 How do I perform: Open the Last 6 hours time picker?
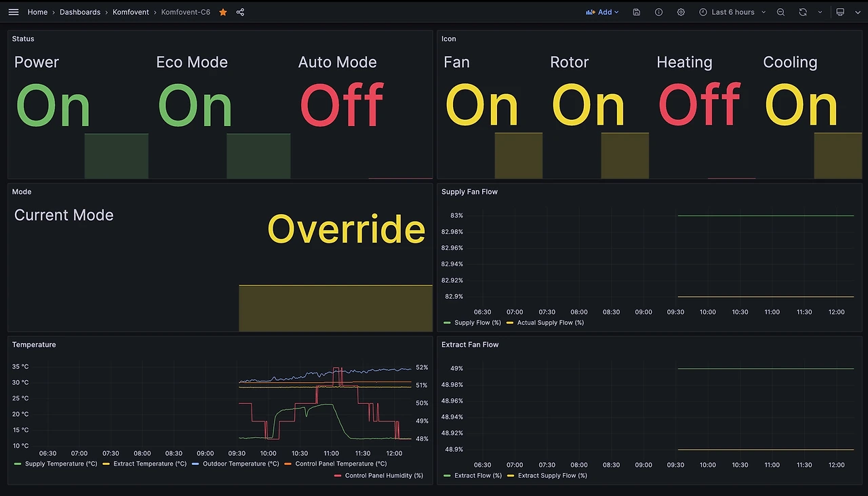click(x=732, y=12)
